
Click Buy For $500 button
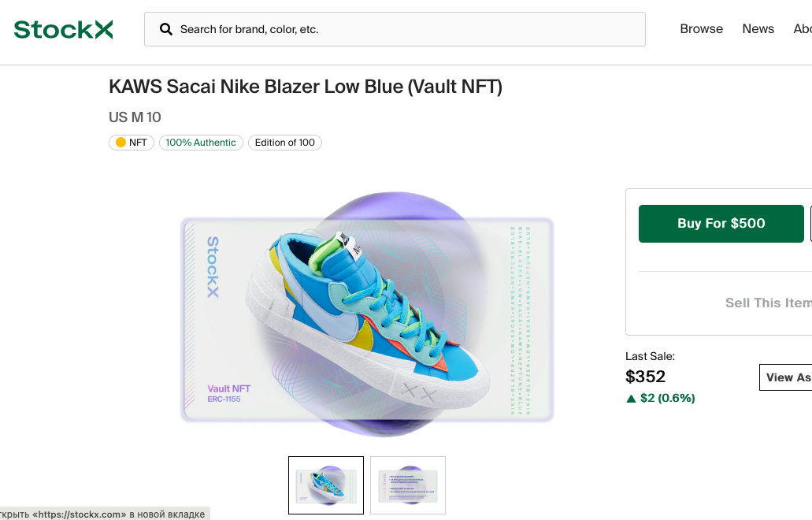(721, 223)
